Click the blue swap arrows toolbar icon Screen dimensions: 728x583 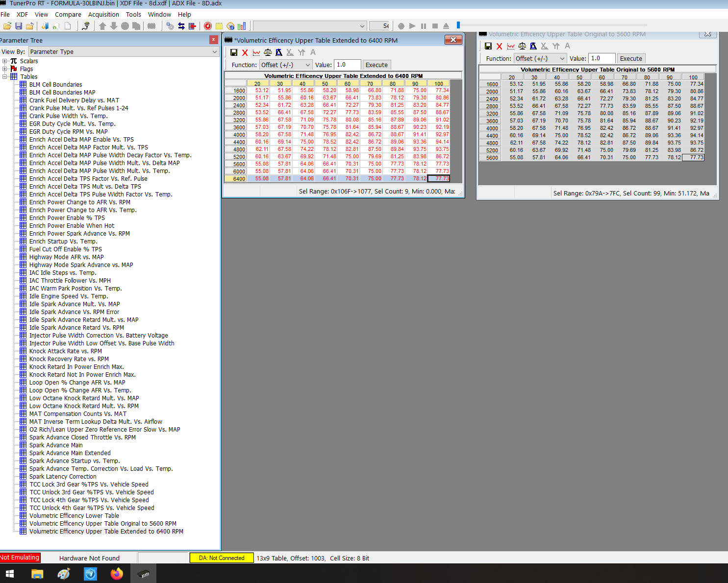click(x=181, y=26)
